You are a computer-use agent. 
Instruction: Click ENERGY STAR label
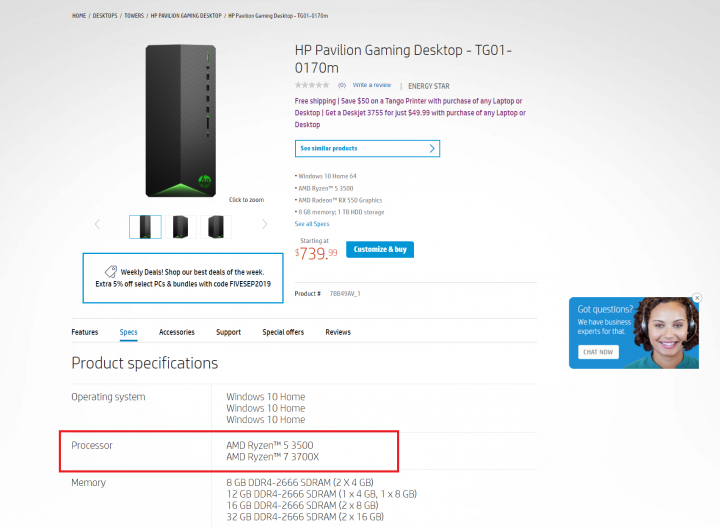click(x=428, y=86)
